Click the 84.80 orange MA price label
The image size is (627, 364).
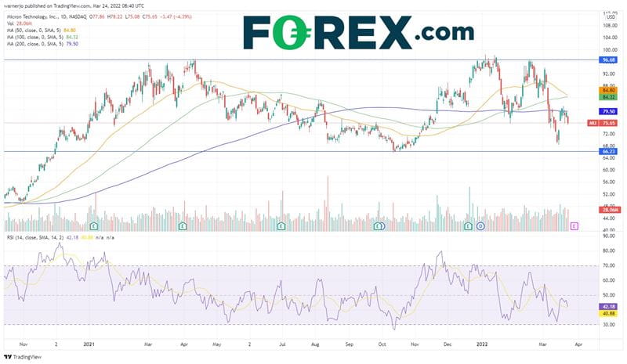(x=608, y=91)
